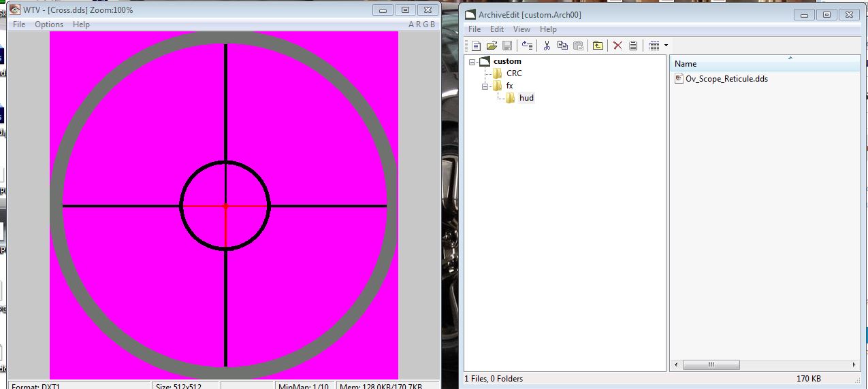868x389 pixels.
Task: Open WTV File menu
Action: click(19, 24)
